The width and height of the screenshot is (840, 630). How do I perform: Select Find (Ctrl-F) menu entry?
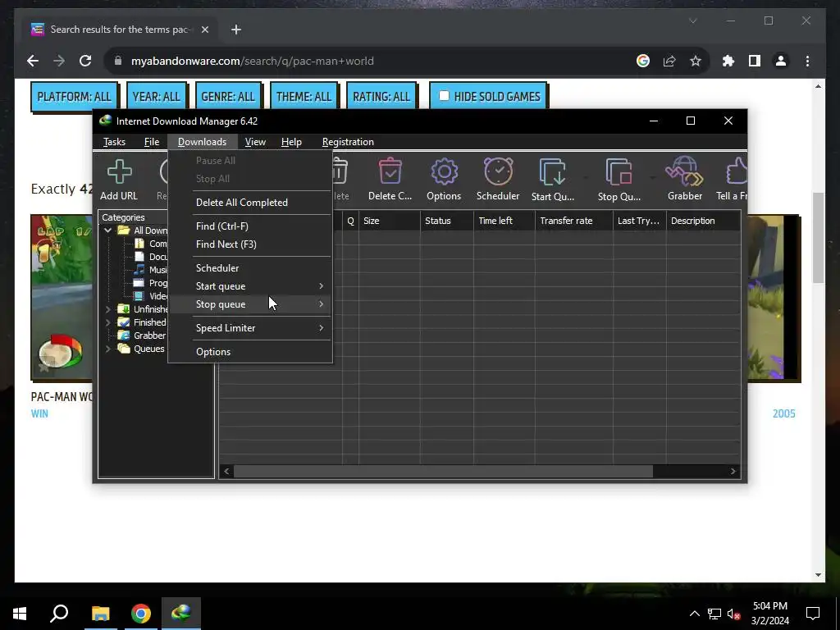coord(250,226)
